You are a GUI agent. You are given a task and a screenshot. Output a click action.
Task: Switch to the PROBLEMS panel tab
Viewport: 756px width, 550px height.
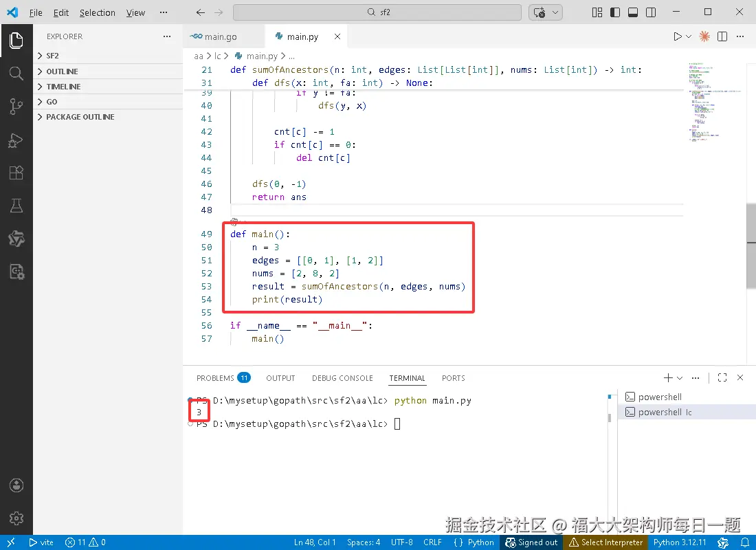223,377
